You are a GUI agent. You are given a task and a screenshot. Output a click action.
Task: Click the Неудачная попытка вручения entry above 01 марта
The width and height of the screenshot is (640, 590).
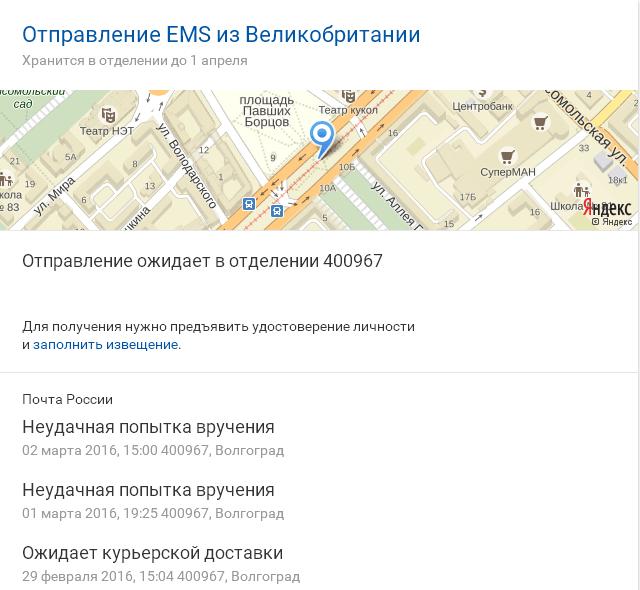coord(148,490)
